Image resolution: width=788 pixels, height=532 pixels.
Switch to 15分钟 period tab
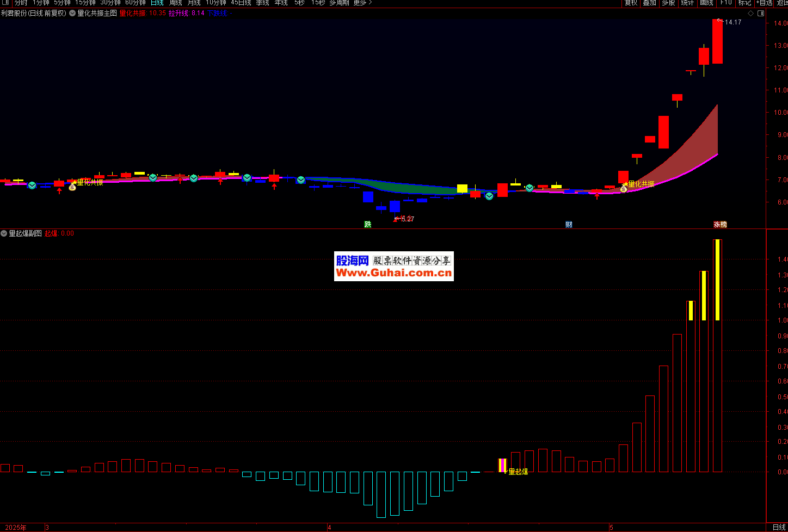[85, 3]
